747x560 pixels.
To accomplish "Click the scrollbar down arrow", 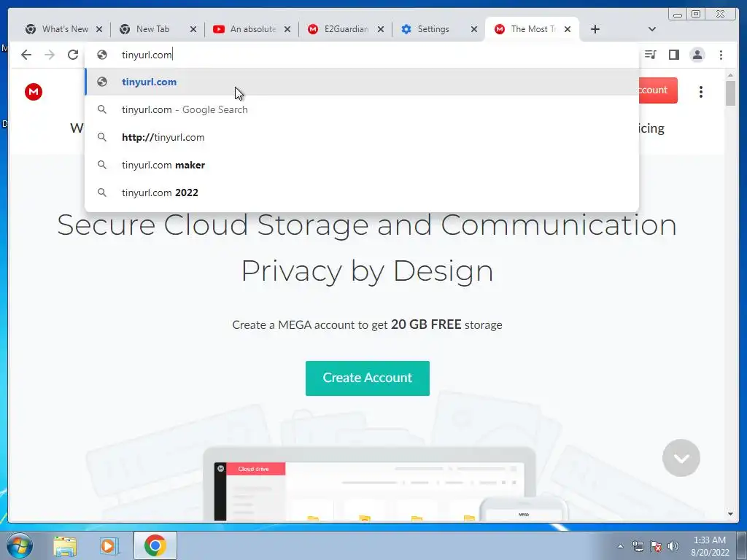I will [x=730, y=514].
